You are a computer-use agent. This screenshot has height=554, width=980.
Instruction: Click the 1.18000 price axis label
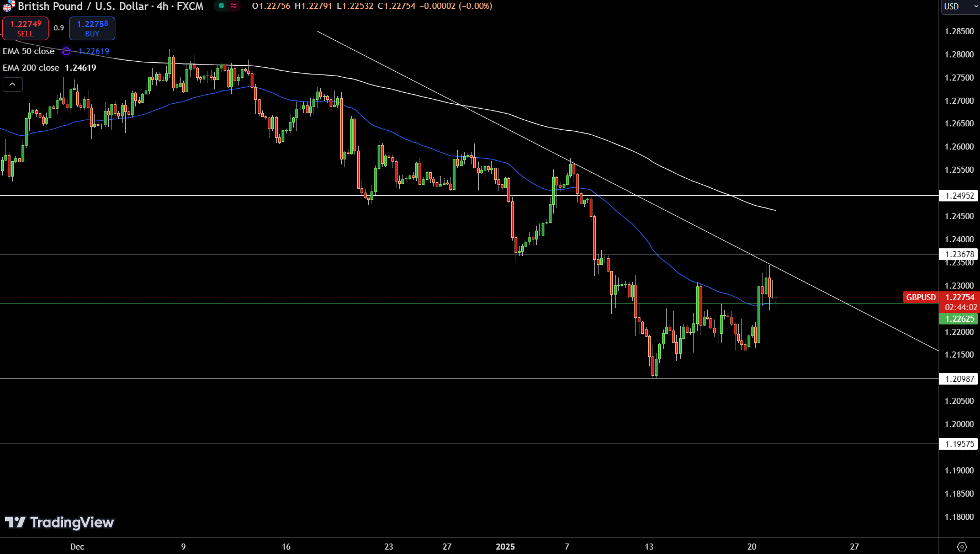(x=959, y=517)
